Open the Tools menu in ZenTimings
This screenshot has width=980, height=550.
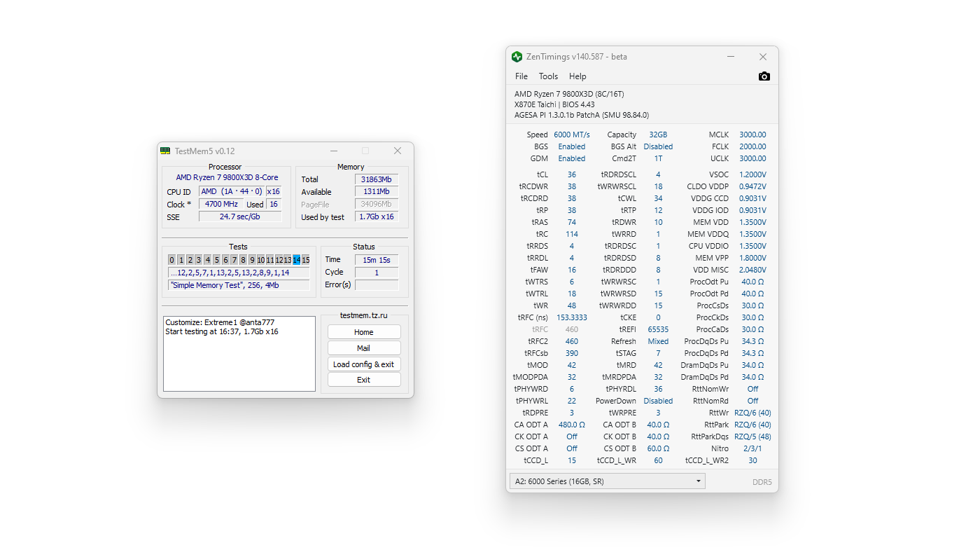[548, 76]
